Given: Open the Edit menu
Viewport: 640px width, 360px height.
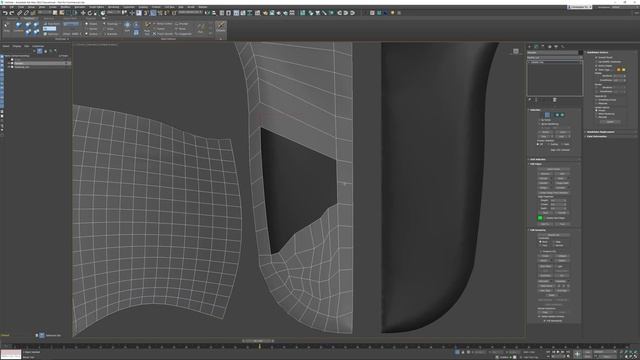Looking at the screenshot, I should (11, 7).
